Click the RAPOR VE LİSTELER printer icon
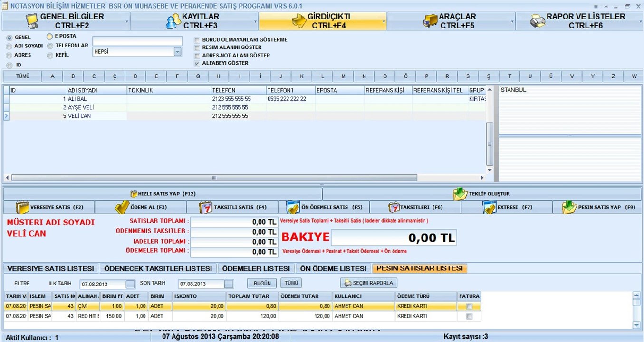The image size is (644, 342). click(x=538, y=21)
